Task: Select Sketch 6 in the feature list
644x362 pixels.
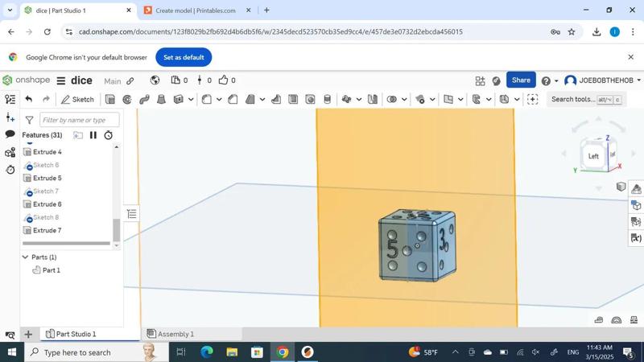Action: coord(46,165)
